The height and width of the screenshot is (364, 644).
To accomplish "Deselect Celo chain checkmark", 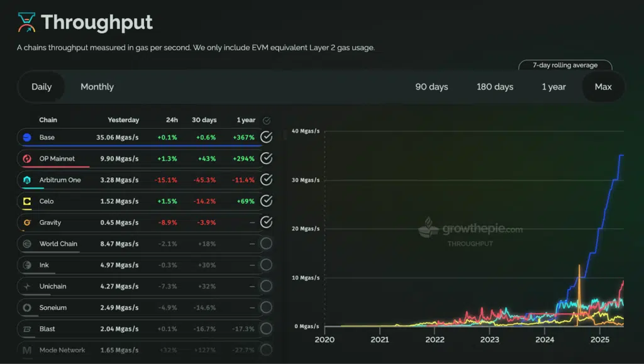I will point(267,201).
